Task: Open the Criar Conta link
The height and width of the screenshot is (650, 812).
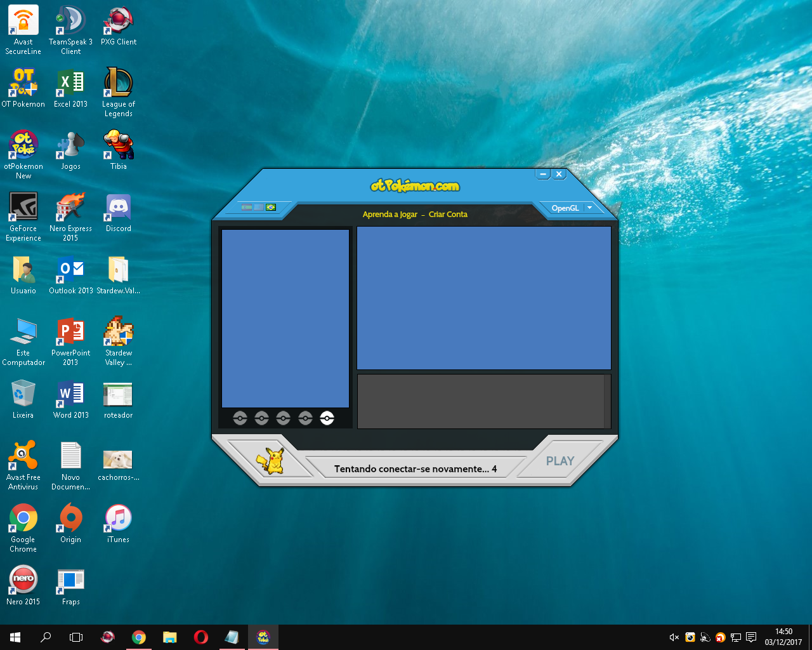Action: [x=448, y=215]
